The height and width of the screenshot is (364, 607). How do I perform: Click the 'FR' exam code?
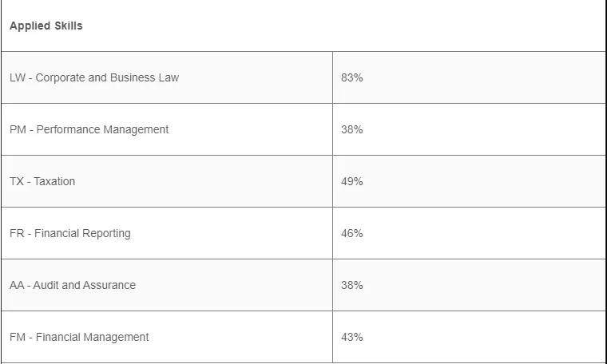coord(17,233)
